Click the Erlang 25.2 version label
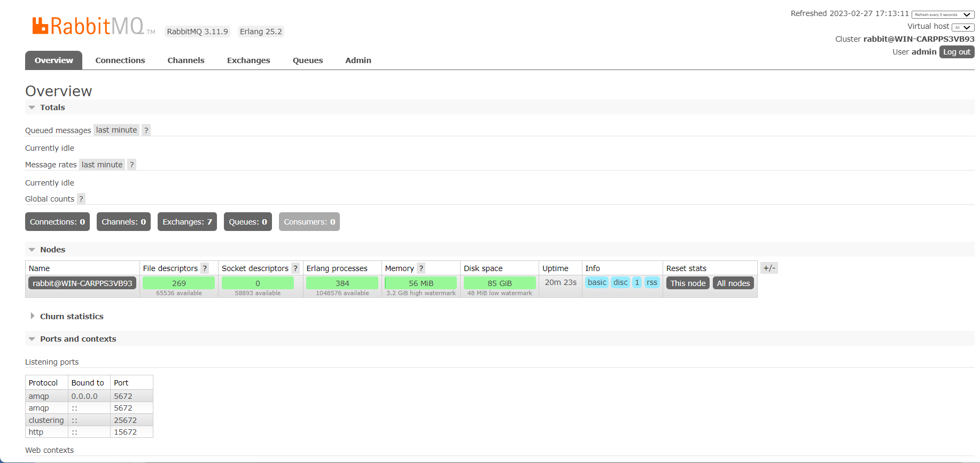980x463 pixels. [x=261, y=32]
